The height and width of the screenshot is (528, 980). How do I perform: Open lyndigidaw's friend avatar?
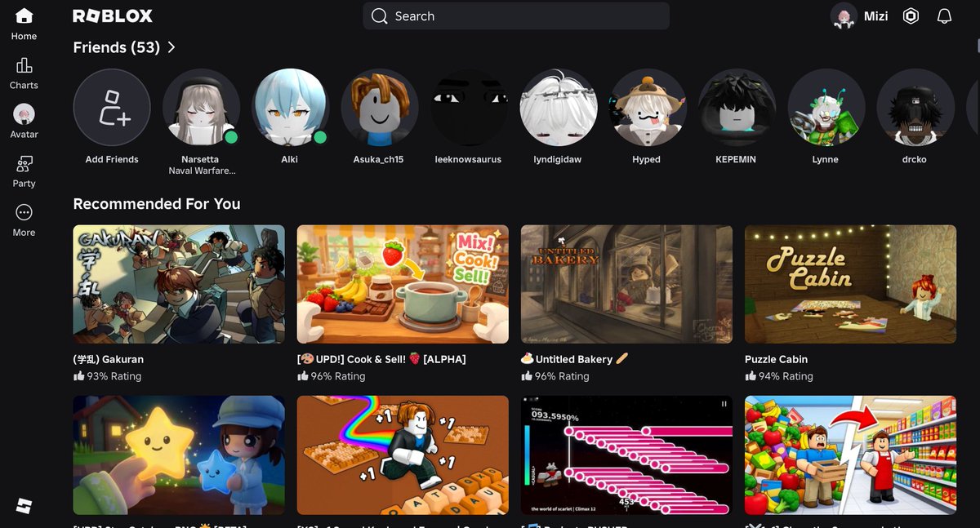(558, 108)
